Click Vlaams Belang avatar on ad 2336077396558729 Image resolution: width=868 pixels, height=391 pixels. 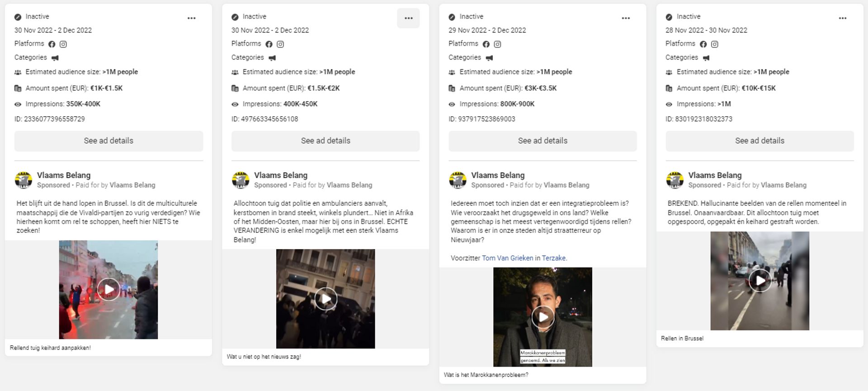[x=24, y=180]
